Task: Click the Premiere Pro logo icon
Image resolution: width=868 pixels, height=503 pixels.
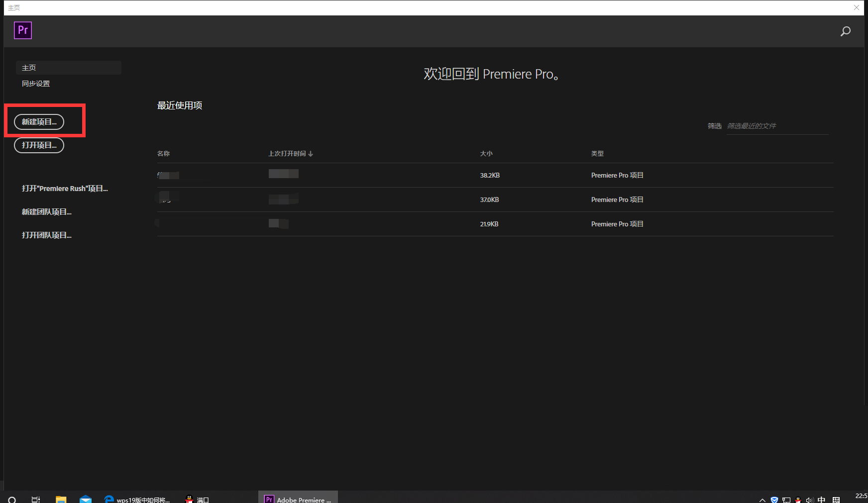Action: point(23,30)
